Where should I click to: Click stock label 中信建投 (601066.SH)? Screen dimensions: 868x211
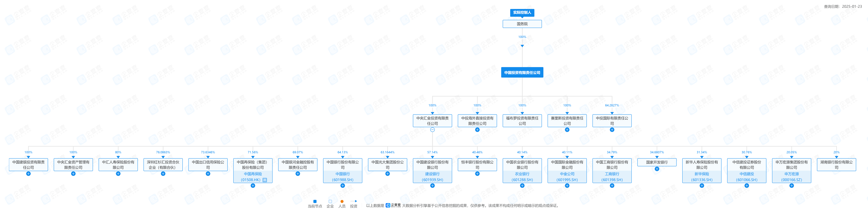click(747, 177)
